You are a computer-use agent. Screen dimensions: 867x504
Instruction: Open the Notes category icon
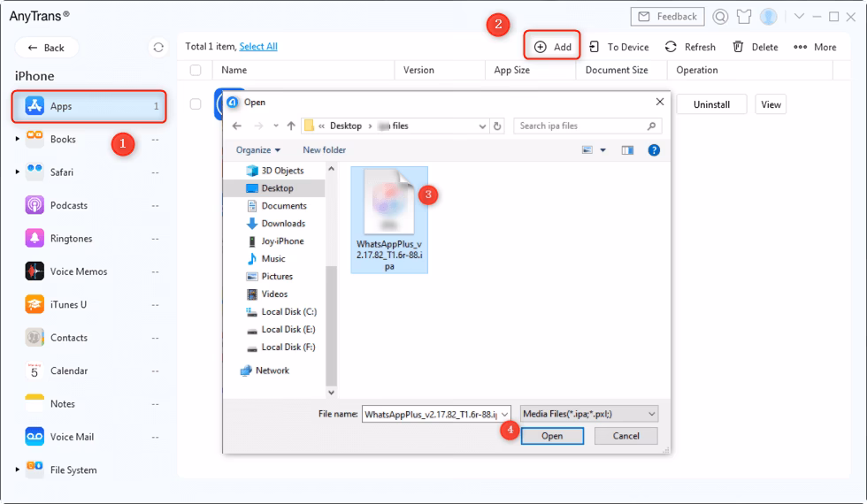click(x=35, y=403)
